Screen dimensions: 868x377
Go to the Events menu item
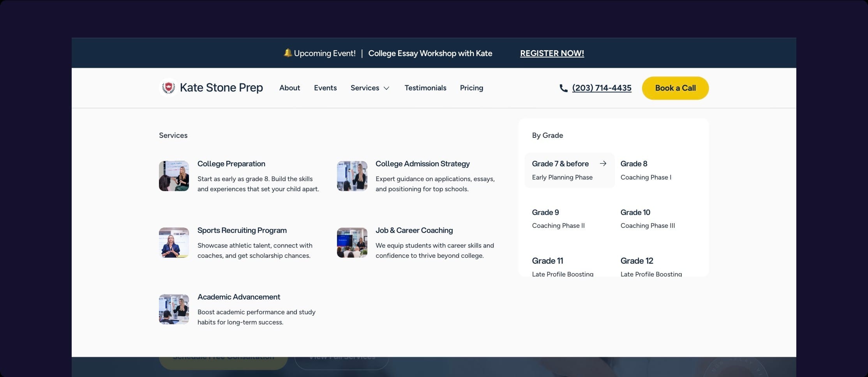coord(325,88)
